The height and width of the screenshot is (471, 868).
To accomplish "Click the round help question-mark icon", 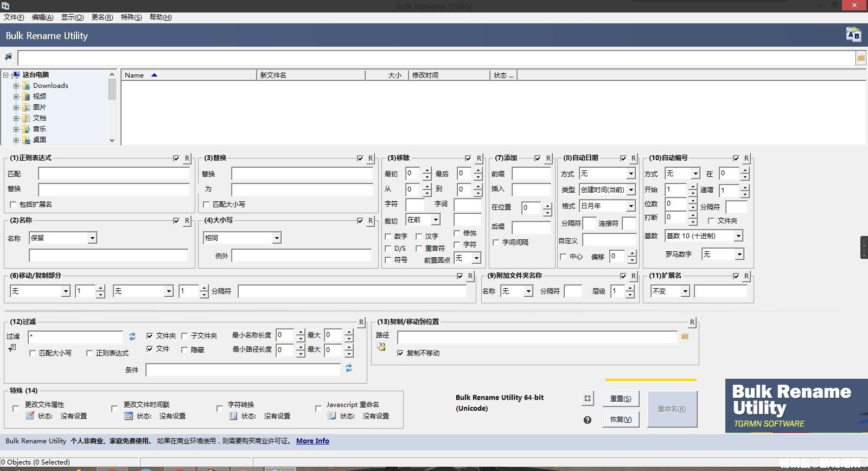I will pos(588,420).
